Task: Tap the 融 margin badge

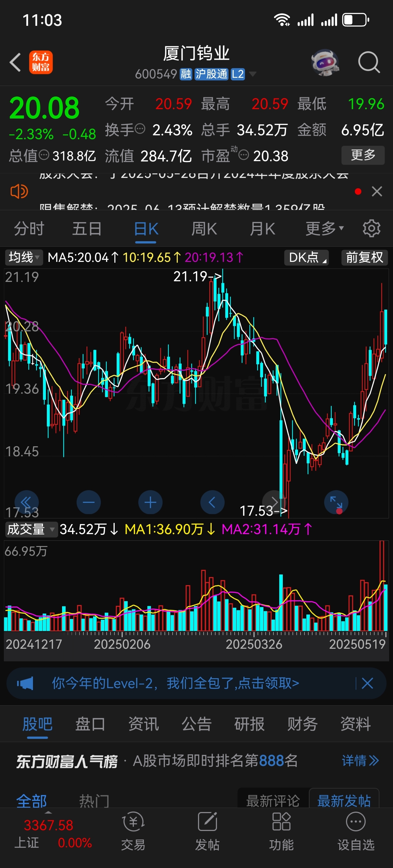Action: pyautogui.click(x=186, y=74)
